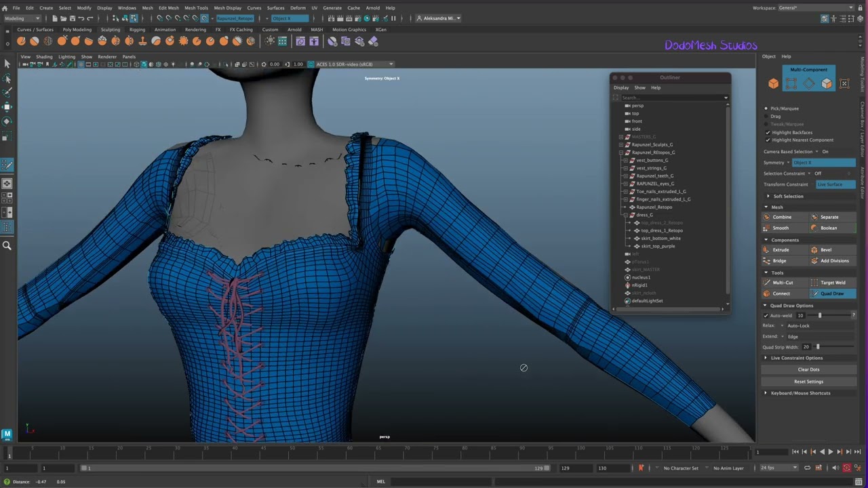The image size is (868, 488).
Task: Click the Save Scene disk icon
Action: 72,18
